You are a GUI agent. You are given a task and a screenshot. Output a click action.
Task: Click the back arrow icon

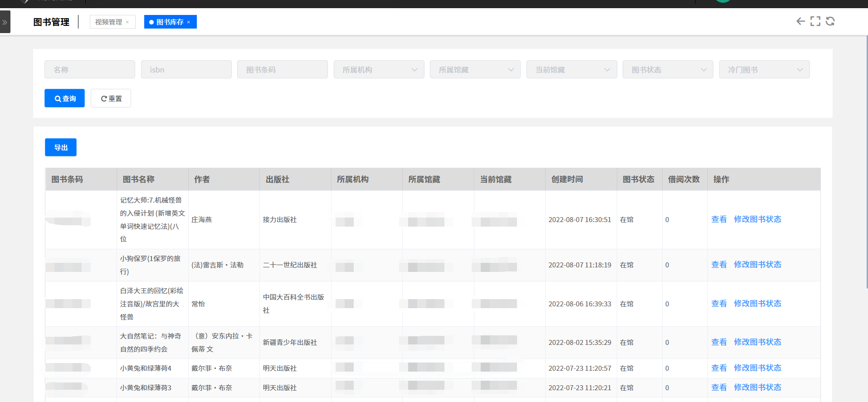point(801,21)
